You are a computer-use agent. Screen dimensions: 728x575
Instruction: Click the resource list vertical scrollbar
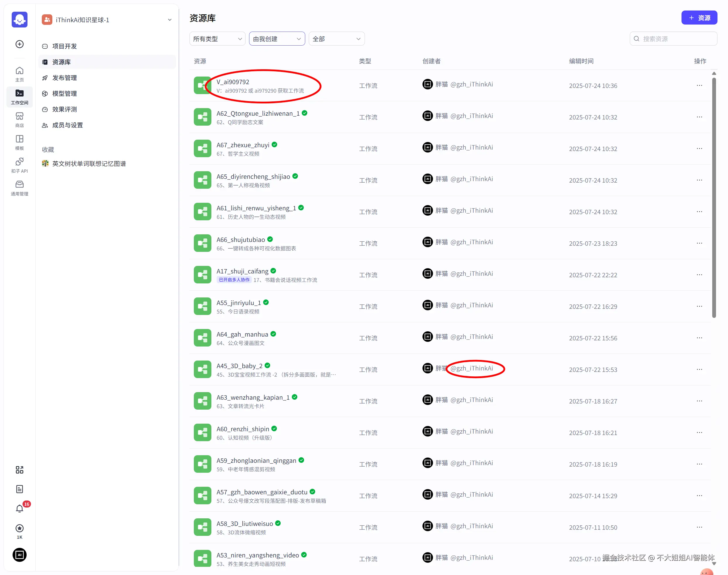(x=714, y=198)
